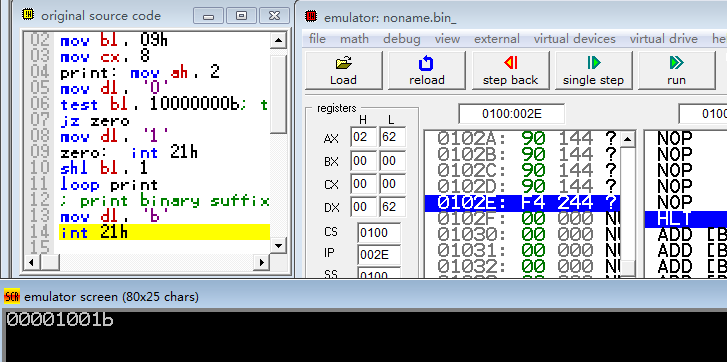Click right arrow of source code horizontal scrollbar
727x362 pixels.
(261, 262)
